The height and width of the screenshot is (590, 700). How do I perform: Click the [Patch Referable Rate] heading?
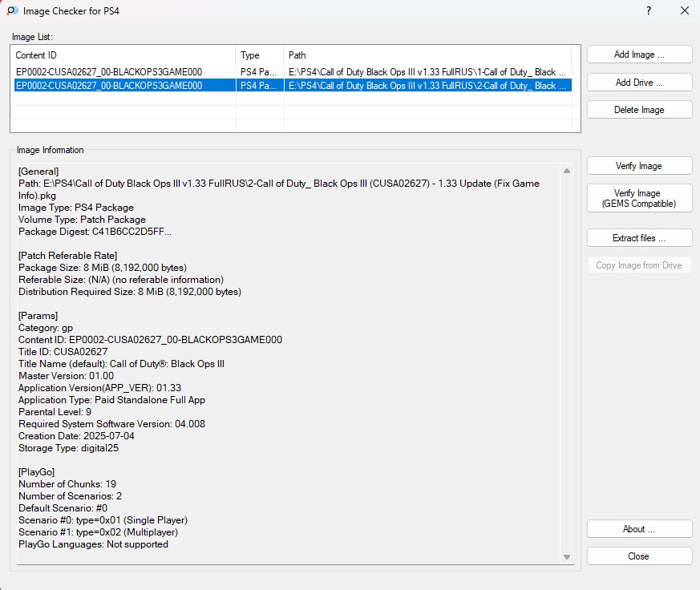68,256
